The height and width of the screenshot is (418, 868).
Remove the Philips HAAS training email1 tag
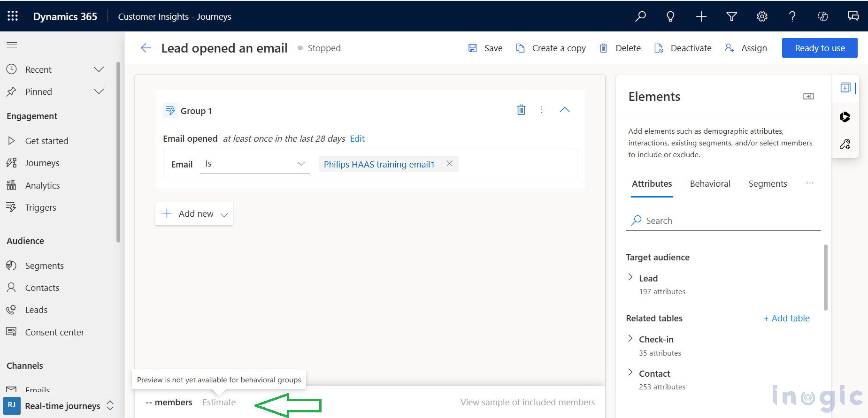[x=449, y=163]
